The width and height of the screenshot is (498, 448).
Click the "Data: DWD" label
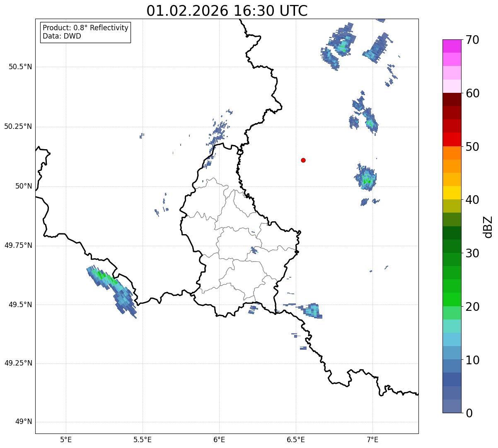click(x=62, y=36)
